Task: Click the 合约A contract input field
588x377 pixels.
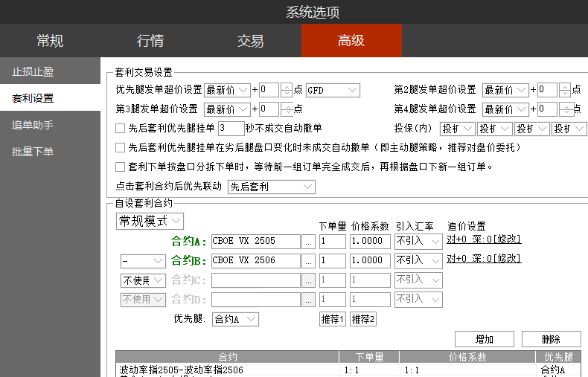Action: point(255,241)
